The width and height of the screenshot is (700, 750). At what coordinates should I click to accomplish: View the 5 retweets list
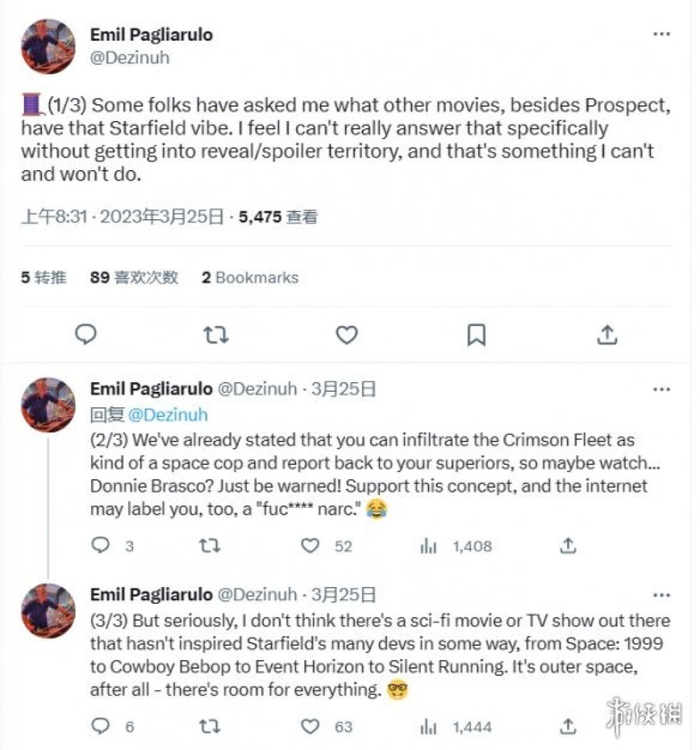[x=43, y=278]
